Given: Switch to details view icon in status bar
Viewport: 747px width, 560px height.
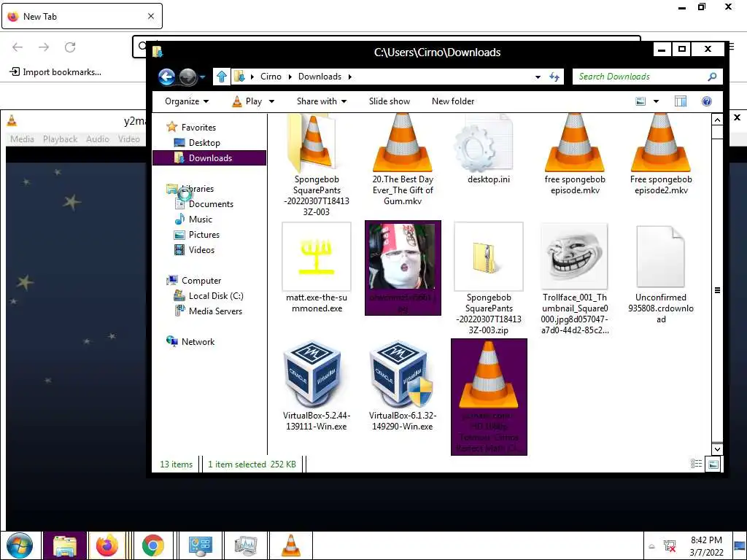Looking at the screenshot, I should (x=696, y=464).
